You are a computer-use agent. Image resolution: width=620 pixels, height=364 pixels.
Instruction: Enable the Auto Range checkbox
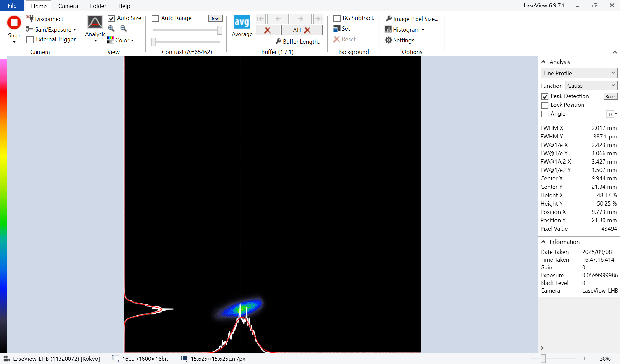click(155, 18)
